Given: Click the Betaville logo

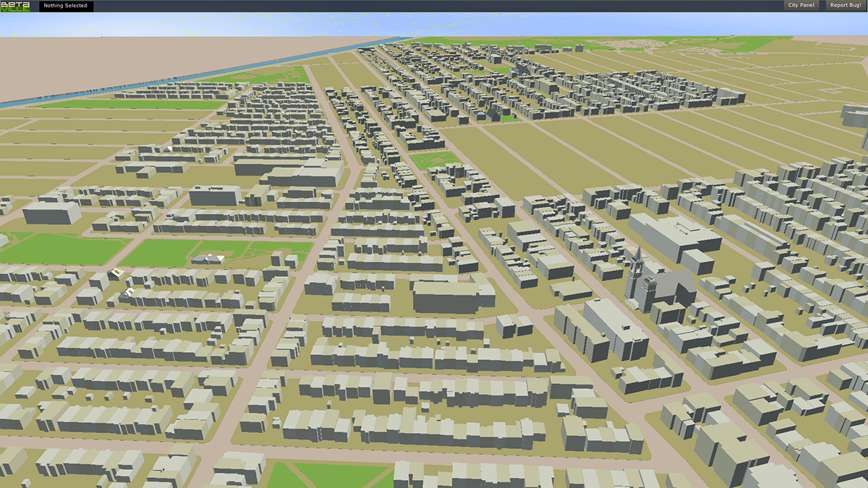Looking at the screenshot, I should click(x=15, y=6).
